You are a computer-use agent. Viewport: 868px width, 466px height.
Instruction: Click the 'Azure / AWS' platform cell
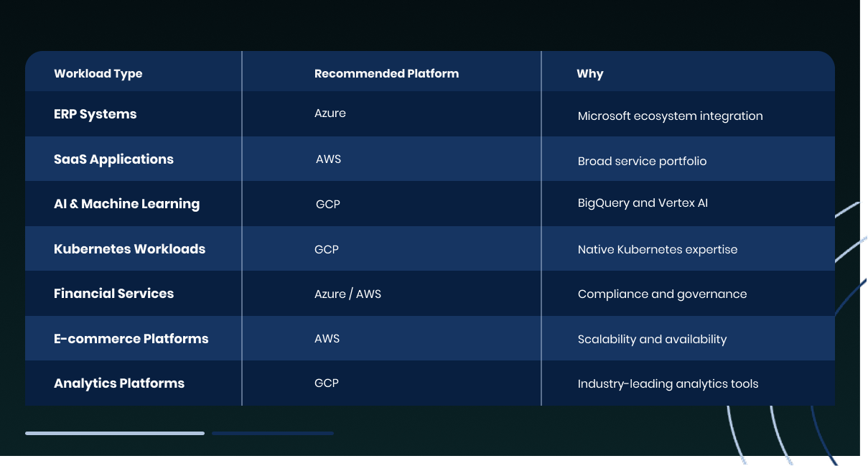tap(347, 294)
